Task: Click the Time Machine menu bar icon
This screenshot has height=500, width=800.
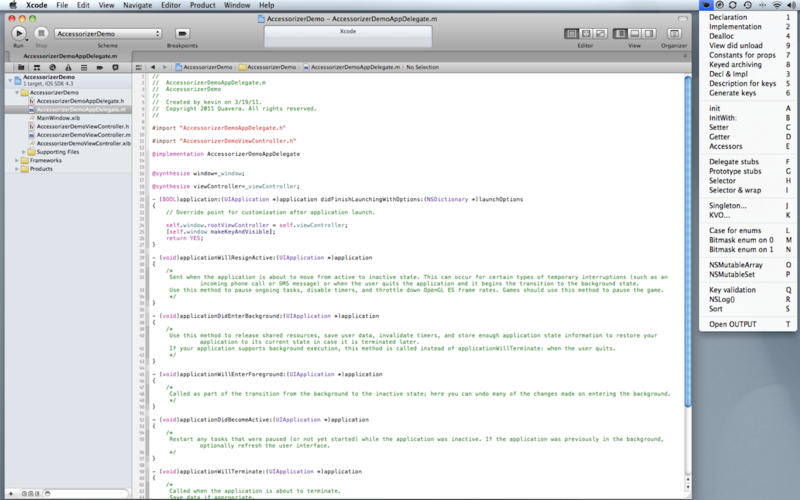Action: (x=747, y=5)
